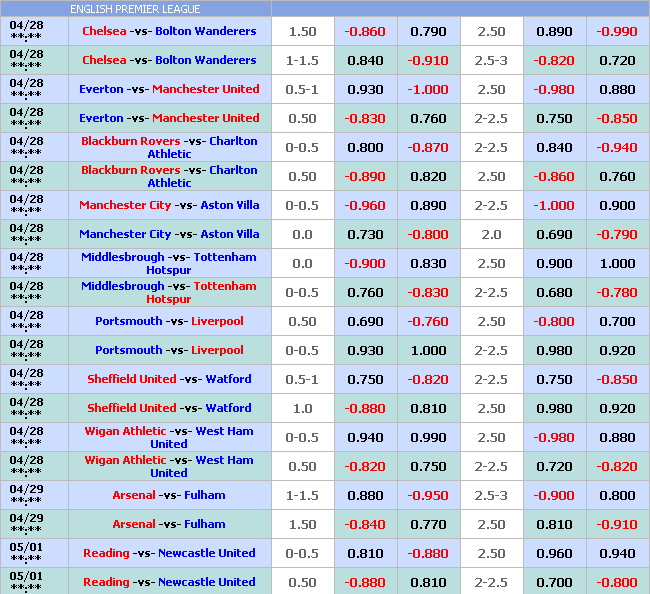The height and width of the screenshot is (594, 650).
Task: Click 0.730 odds in Manchester City 0.0 handicap row
Action: click(x=365, y=235)
